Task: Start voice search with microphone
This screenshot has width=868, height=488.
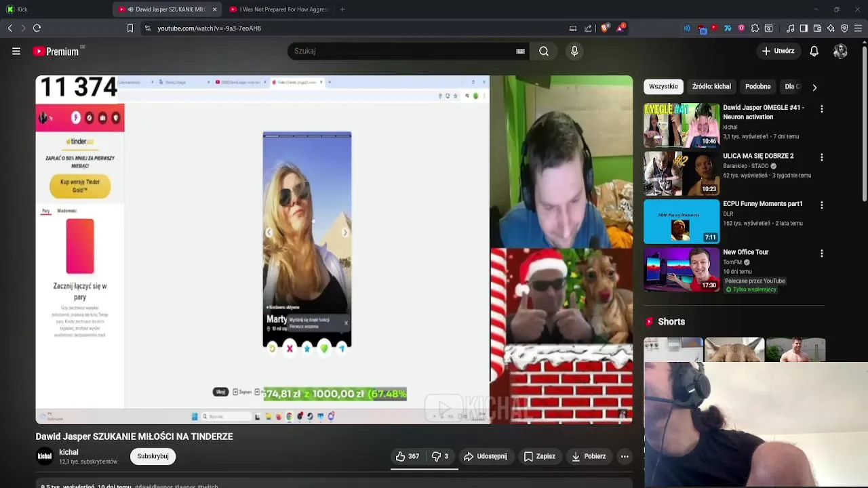Action: coord(574,52)
